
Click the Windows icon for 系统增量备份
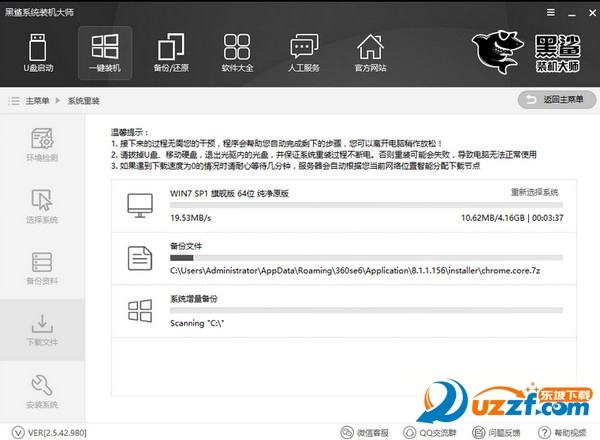140,311
